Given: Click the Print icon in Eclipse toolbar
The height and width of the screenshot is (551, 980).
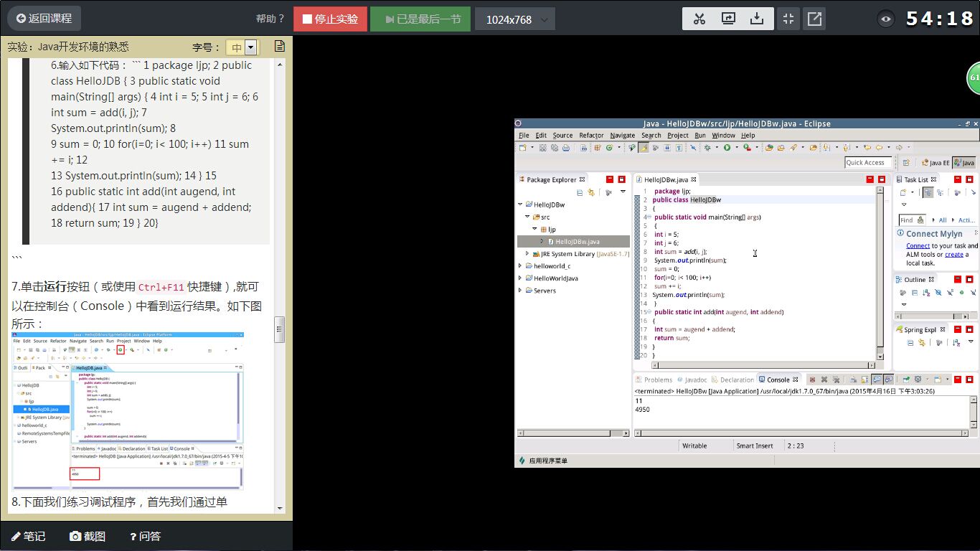Looking at the screenshot, I should 566,147.
